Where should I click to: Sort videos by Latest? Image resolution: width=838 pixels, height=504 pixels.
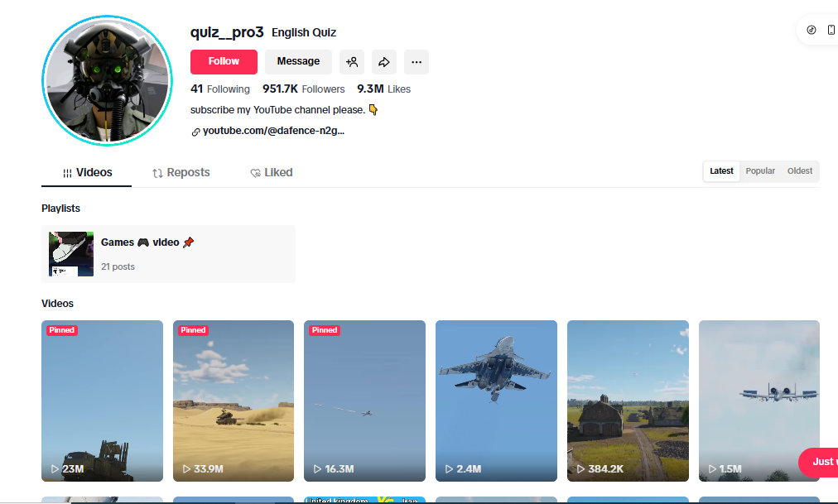721,171
